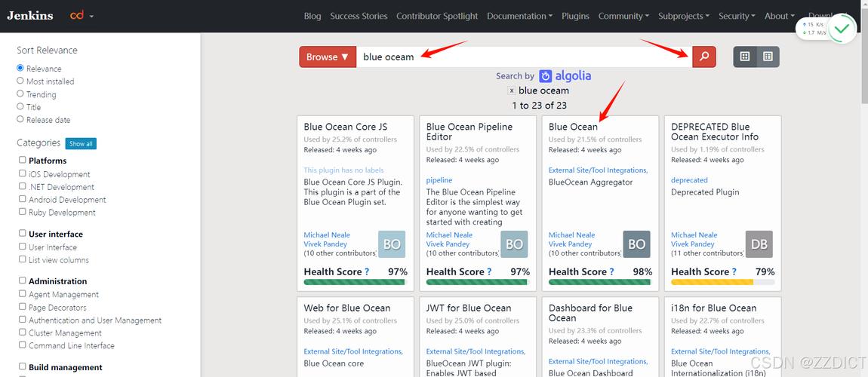The height and width of the screenshot is (377, 868).
Task: Switch to list view icon
Action: click(x=768, y=57)
